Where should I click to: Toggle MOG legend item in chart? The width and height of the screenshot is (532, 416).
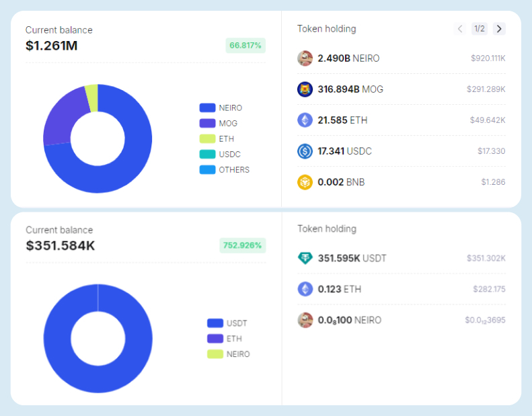coord(219,124)
